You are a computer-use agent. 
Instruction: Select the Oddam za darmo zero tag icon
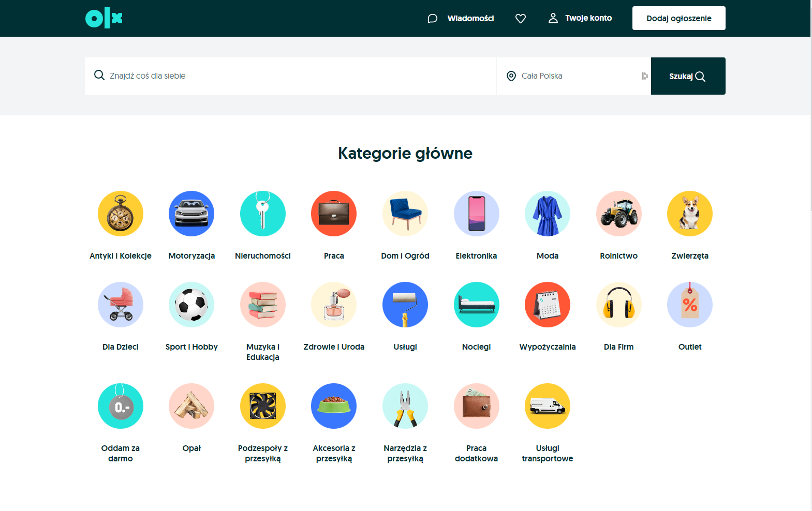[x=121, y=406]
